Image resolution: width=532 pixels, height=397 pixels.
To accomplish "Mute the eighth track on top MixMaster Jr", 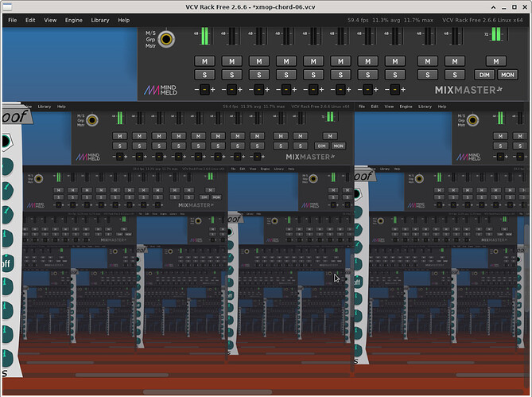I will [395, 61].
